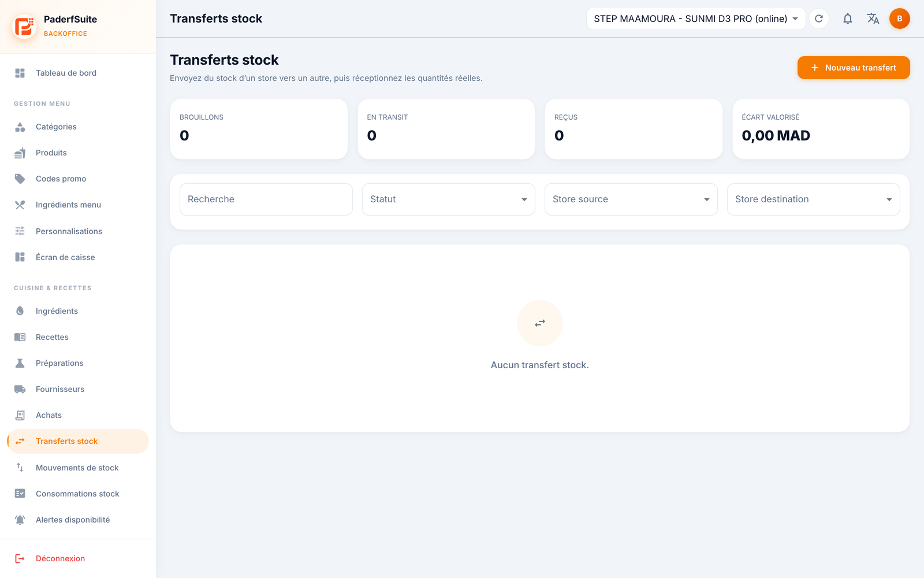Click the Consommations stock checklist icon
Image resolution: width=924 pixels, height=578 pixels.
pyautogui.click(x=20, y=494)
